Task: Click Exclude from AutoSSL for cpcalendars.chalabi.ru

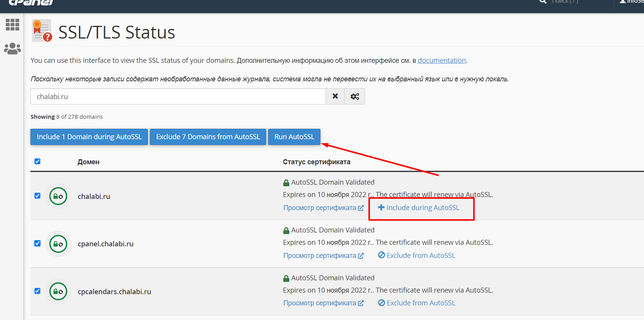Action: click(x=417, y=303)
